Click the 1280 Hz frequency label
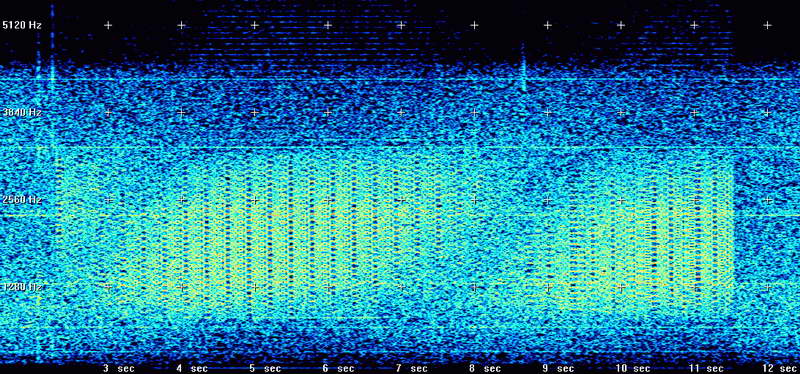Image resolution: width=800 pixels, height=374 pixels. coord(22,287)
